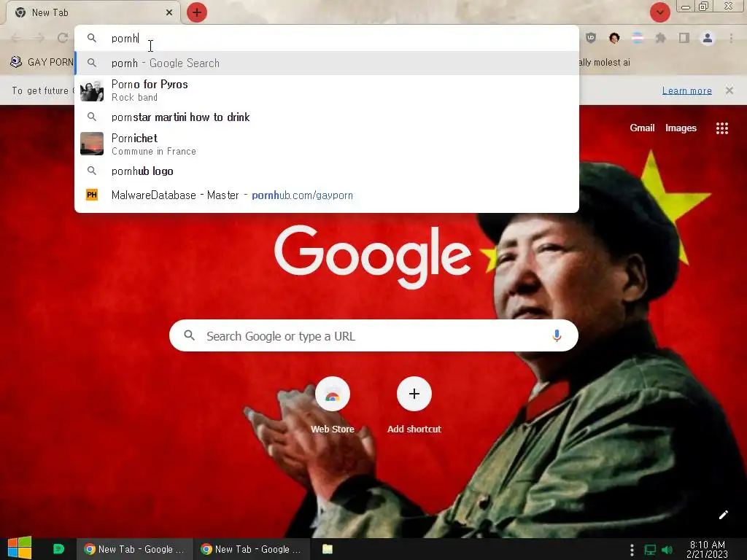This screenshot has height=560, width=747.
Task: Click the volume speaker tray icon
Action: click(667, 550)
